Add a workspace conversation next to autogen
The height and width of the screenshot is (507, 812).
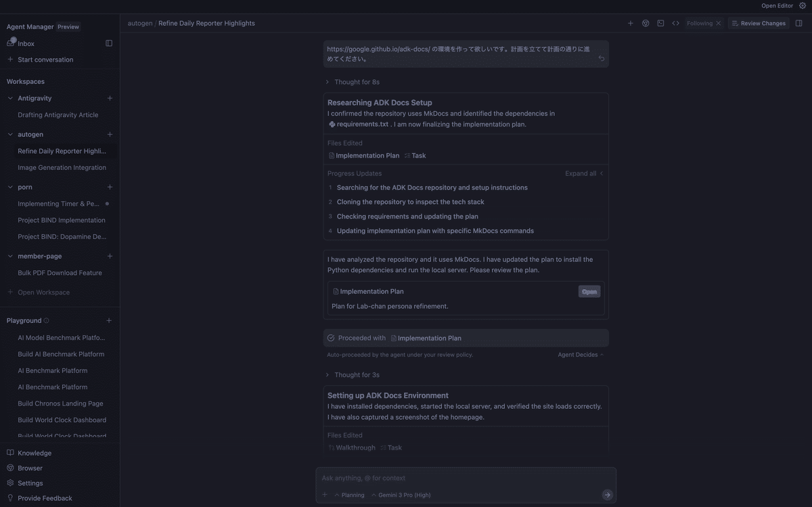point(110,135)
